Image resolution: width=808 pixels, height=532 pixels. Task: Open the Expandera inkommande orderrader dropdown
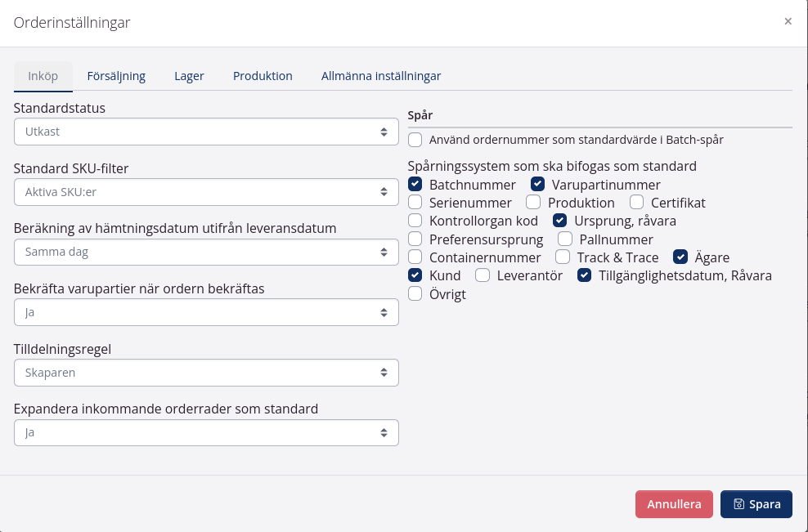[x=206, y=432]
